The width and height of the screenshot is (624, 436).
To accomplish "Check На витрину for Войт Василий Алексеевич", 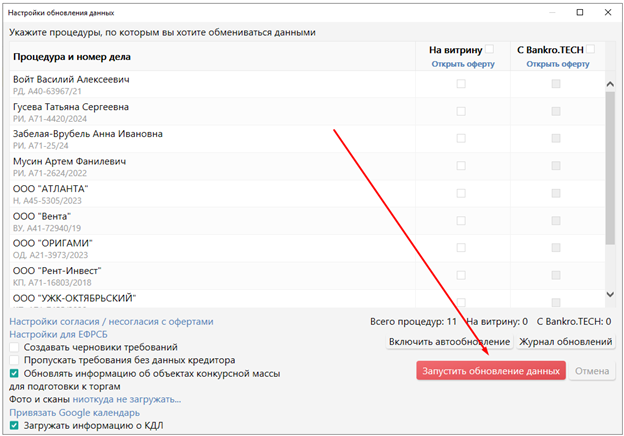I will [x=461, y=84].
